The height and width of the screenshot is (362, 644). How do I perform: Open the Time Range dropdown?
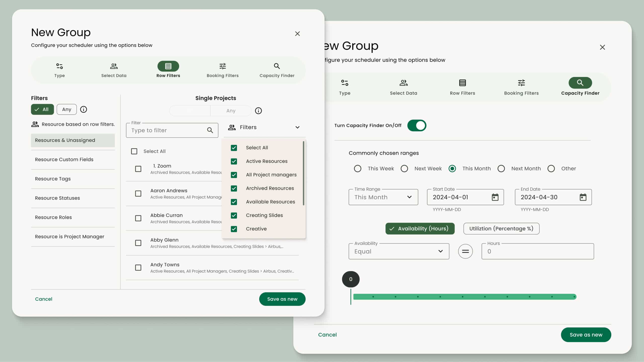(x=383, y=197)
